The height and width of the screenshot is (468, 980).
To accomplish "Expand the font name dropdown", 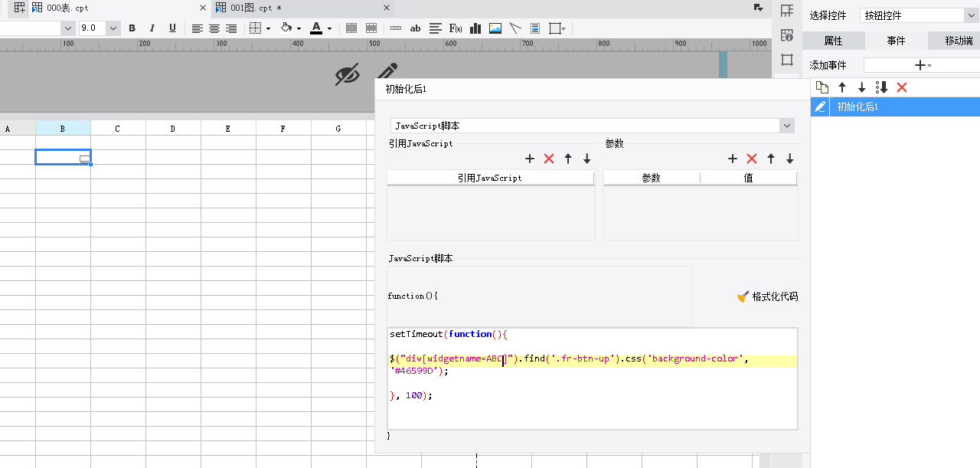I will tap(67, 28).
